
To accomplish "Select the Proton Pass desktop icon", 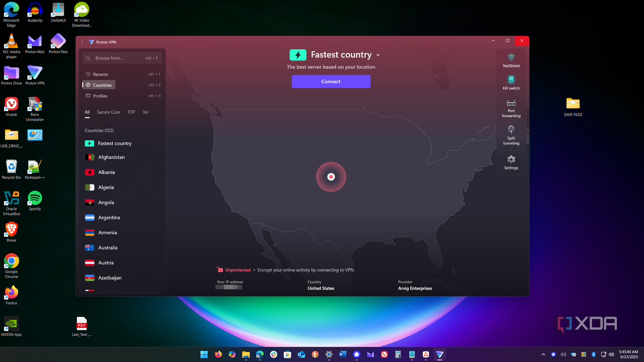I will point(58,45).
